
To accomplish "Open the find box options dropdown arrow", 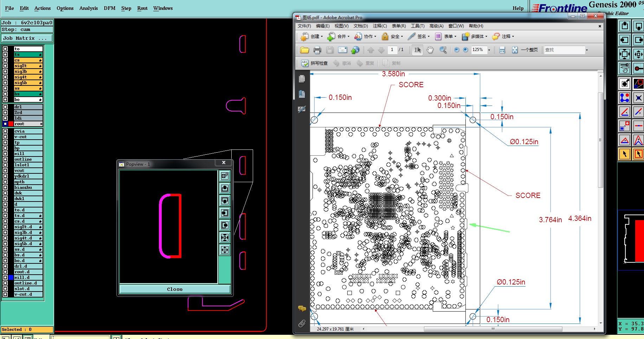I will click(587, 50).
